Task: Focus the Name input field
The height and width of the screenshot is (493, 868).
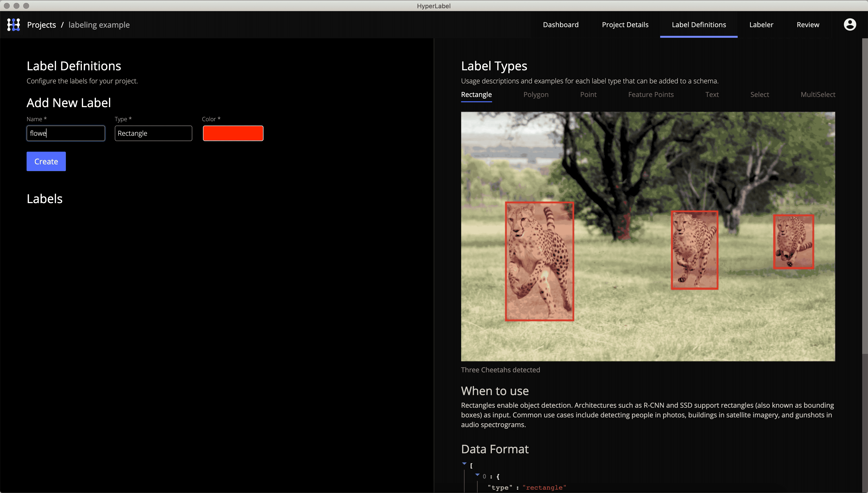Action: pos(66,133)
